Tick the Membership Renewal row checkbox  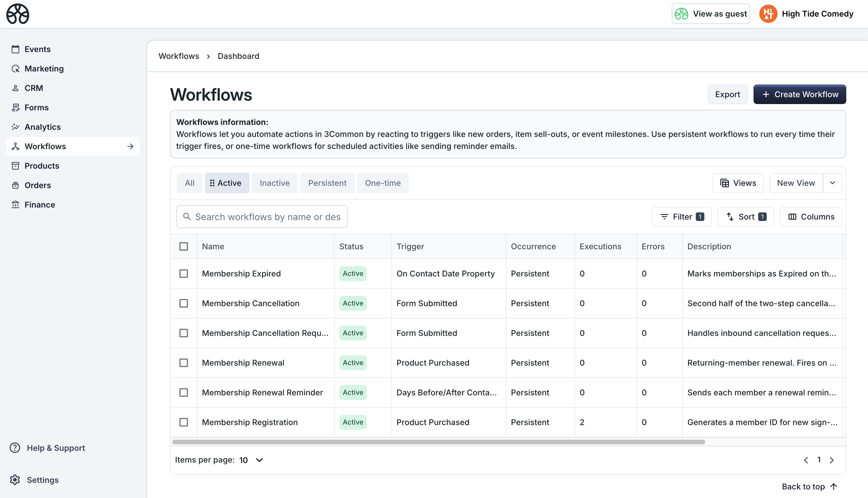pos(184,362)
